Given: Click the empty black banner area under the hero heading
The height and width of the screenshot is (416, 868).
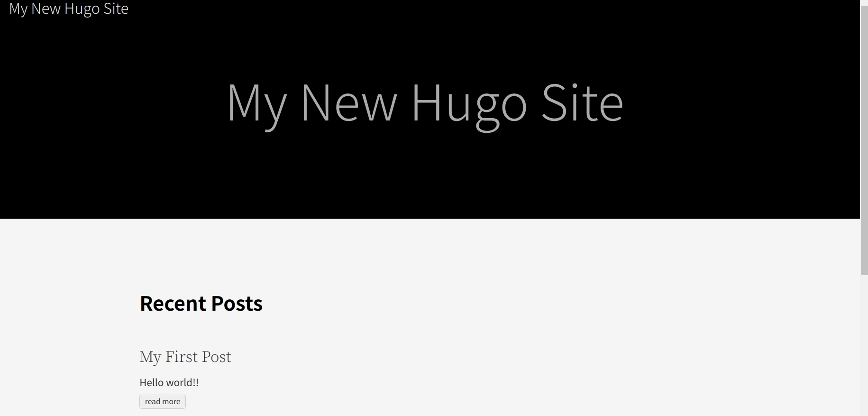Looking at the screenshot, I should (x=425, y=180).
